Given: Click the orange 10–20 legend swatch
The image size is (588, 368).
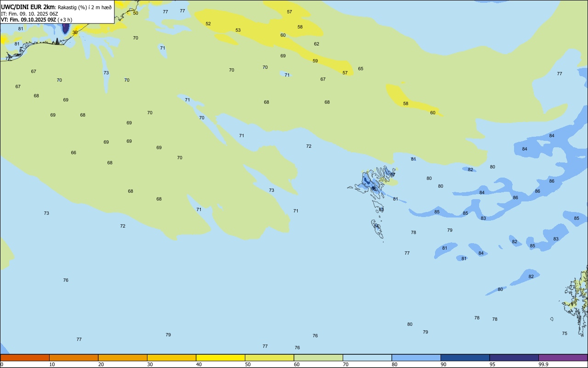Looking at the screenshot, I should click(x=73, y=357).
